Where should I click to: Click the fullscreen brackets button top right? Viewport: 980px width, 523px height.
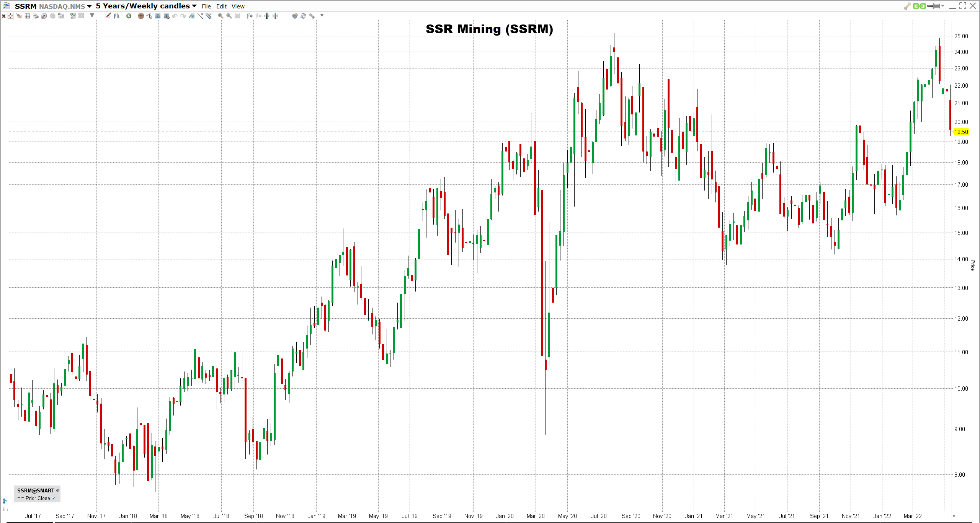963,6
